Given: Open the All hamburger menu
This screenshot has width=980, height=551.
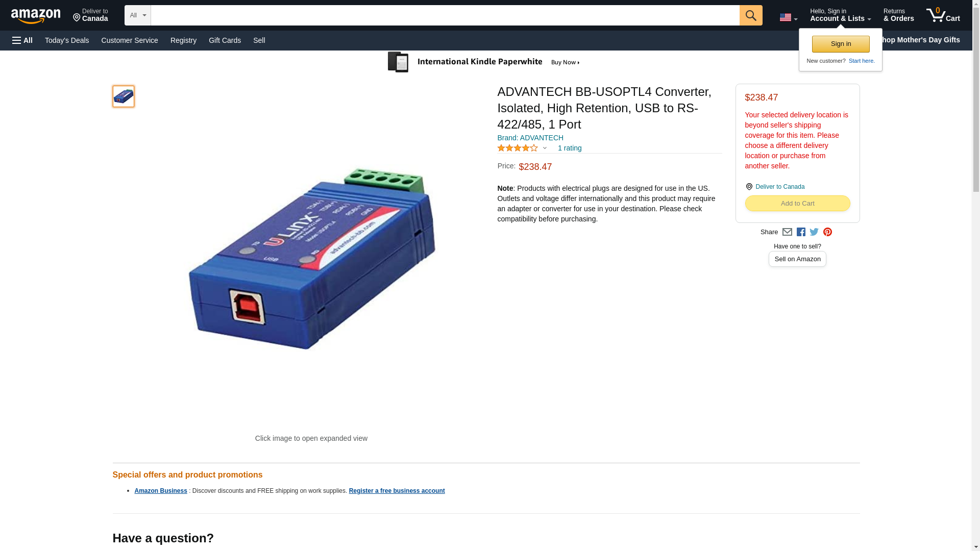Looking at the screenshot, I should pos(22,40).
